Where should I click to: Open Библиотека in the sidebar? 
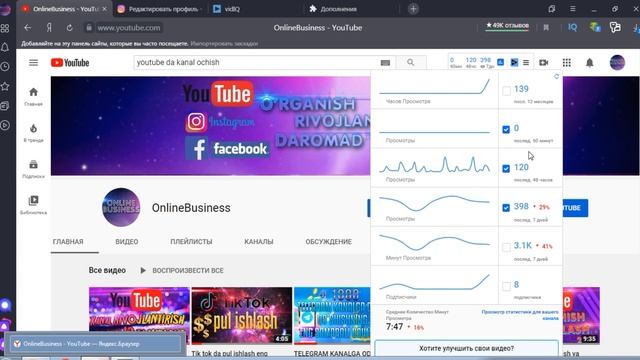coord(33,205)
